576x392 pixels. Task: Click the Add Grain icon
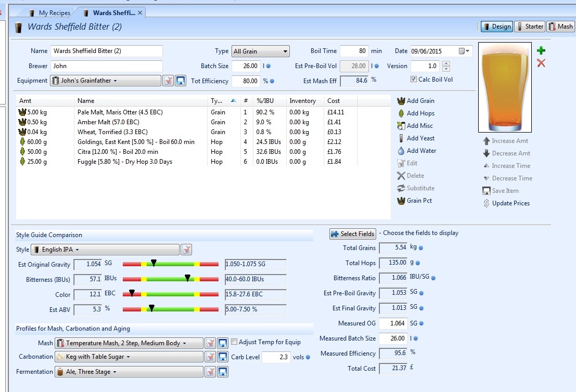401,101
